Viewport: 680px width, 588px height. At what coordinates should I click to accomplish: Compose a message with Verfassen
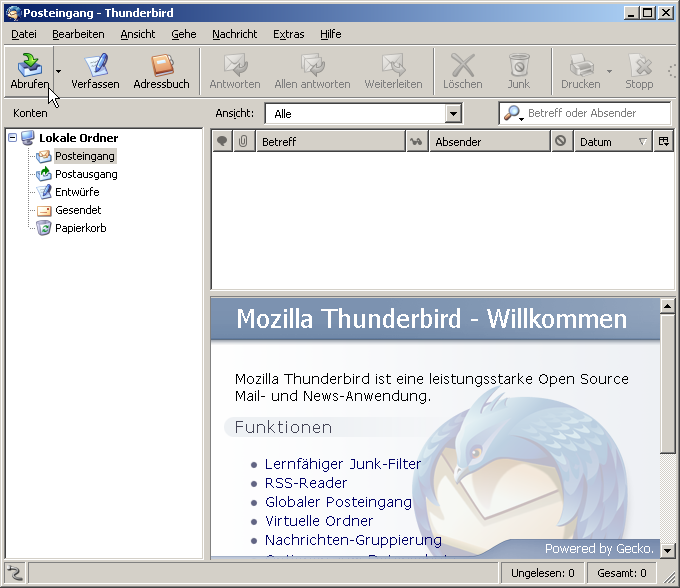[95, 71]
